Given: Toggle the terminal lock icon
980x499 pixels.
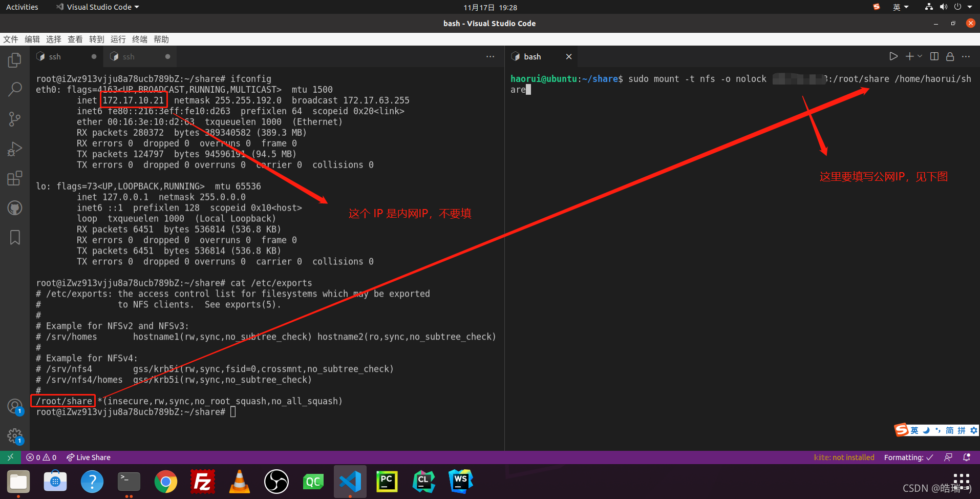Looking at the screenshot, I should (x=950, y=56).
